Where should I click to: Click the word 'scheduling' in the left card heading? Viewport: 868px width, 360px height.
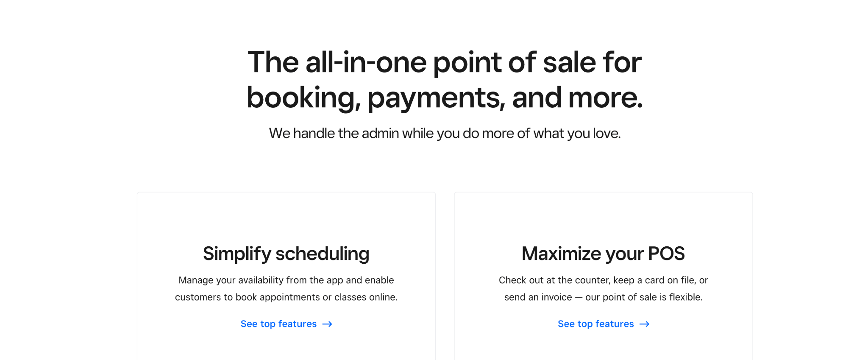click(x=323, y=254)
